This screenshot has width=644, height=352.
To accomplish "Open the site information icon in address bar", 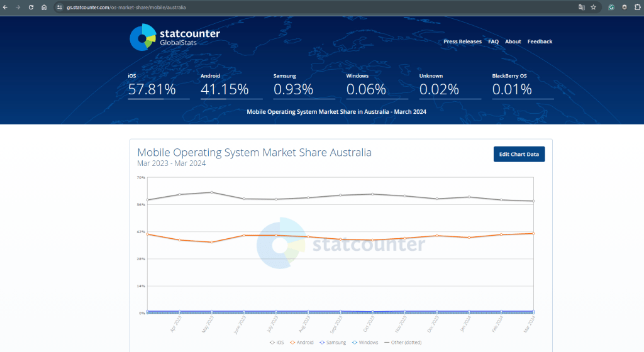I will (x=60, y=7).
